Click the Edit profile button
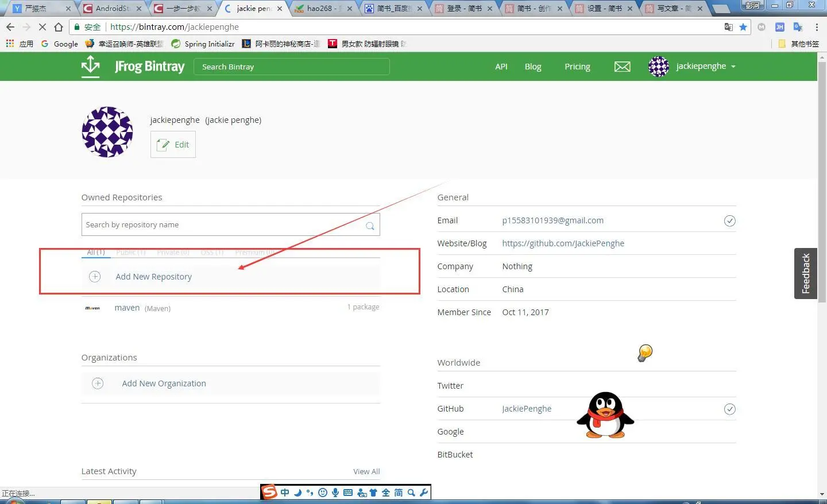Viewport: 827px width, 504px height. (173, 145)
